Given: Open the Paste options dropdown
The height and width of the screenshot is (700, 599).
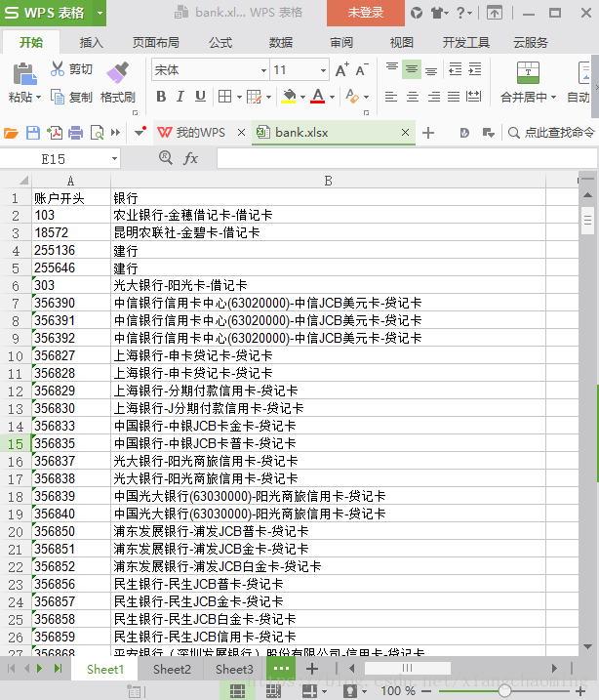Looking at the screenshot, I should [x=38, y=97].
